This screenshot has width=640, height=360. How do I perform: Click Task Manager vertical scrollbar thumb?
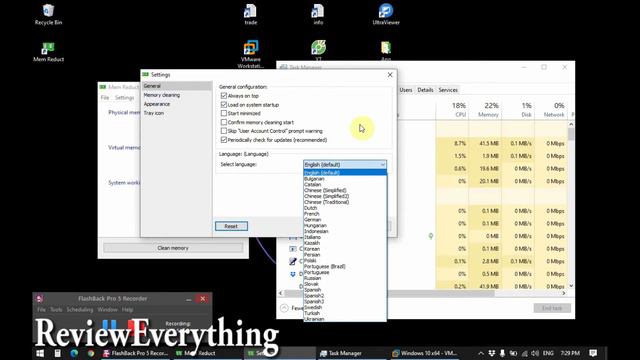[571, 134]
